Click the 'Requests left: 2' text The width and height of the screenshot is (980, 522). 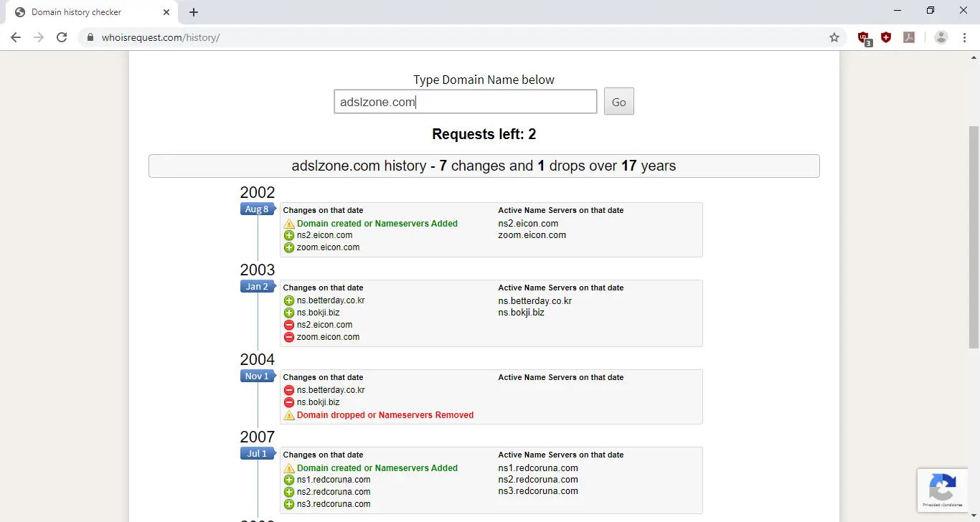pyautogui.click(x=484, y=134)
